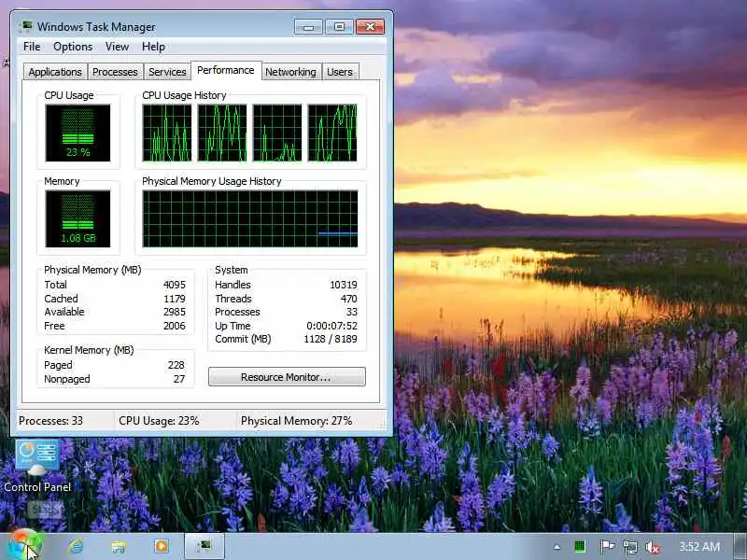Screen dimensions: 747x560
Task: Click status bar Processes: 33
Action: (x=50, y=421)
